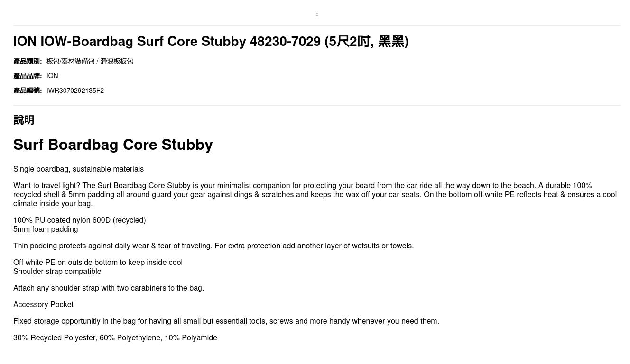The height and width of the screenshot is (364, 630).
Task: Click the Surf Boardbag Core Stubby heading
Action: (x=113, y=145)
